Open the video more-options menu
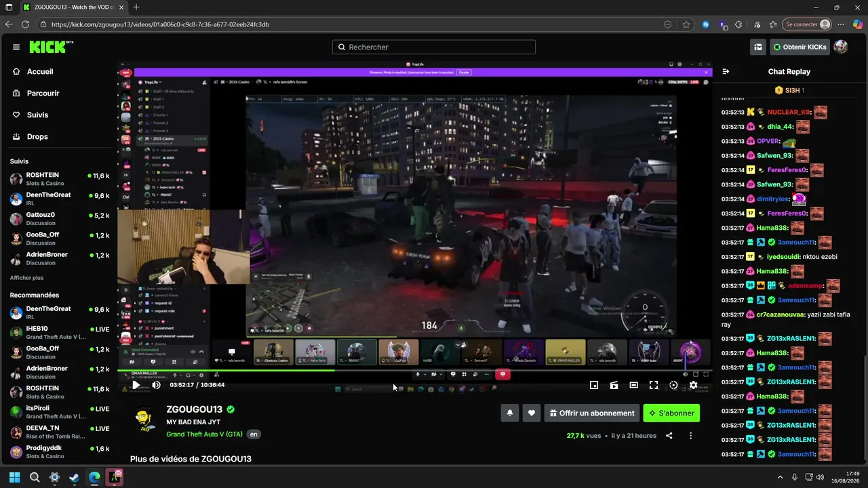Image resolution: width=868 pixels, height=488 pixels. click(690, 436)
